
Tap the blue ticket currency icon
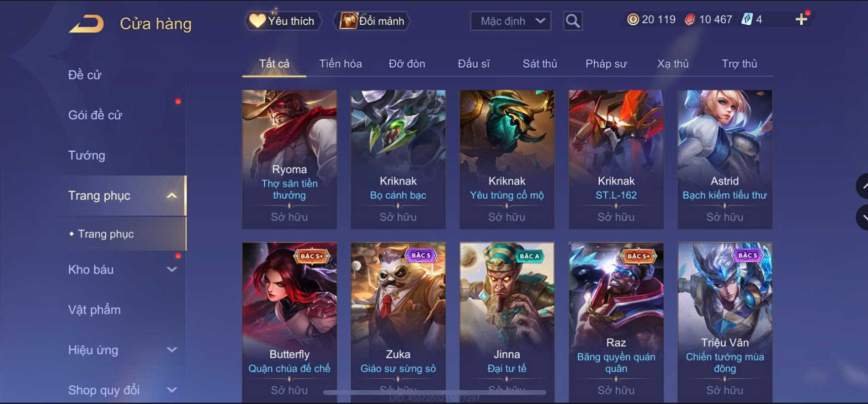[747, 20]
